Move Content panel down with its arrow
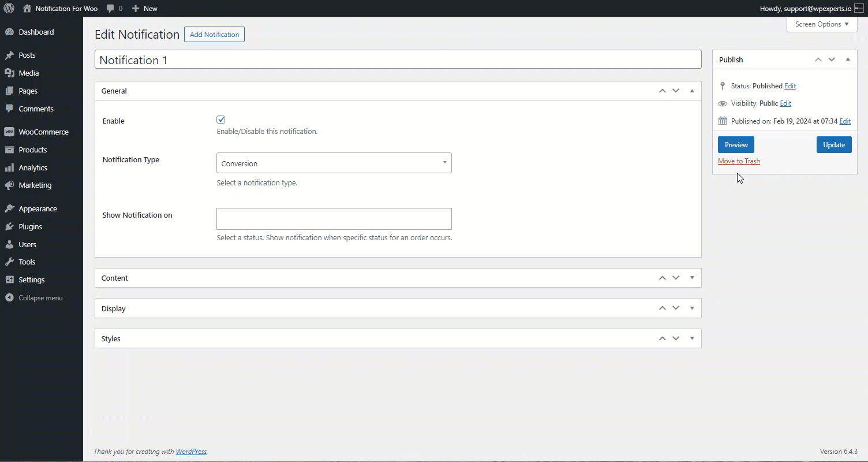This screenshot has width=868, height=462. click(676, 278)
